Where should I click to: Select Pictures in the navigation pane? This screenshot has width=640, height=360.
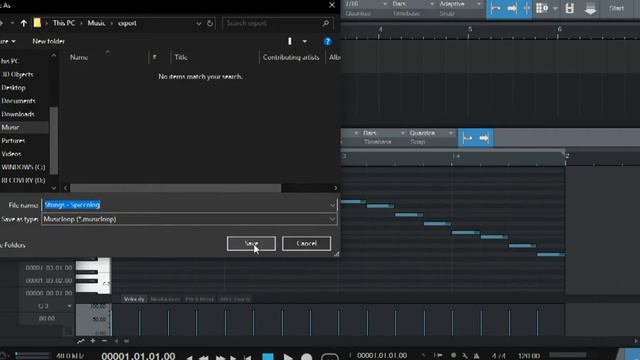click(13, 140)
